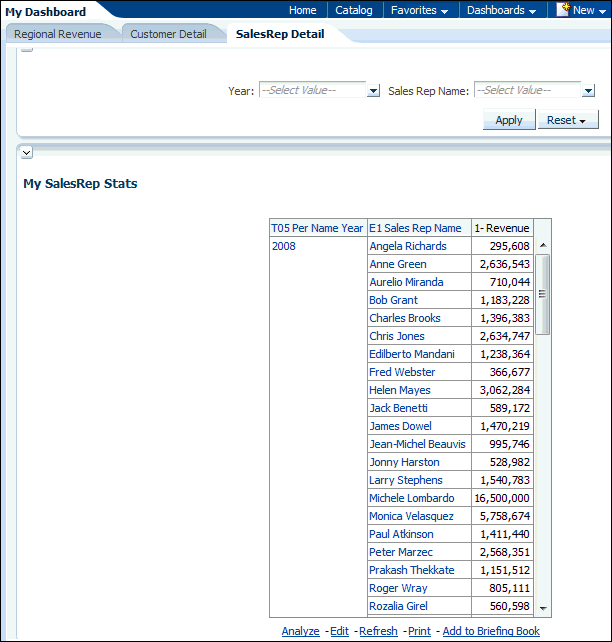Screen dimensions: 612x642
Task: Collapse the prompt section at top
Action: tap(27, 49)
